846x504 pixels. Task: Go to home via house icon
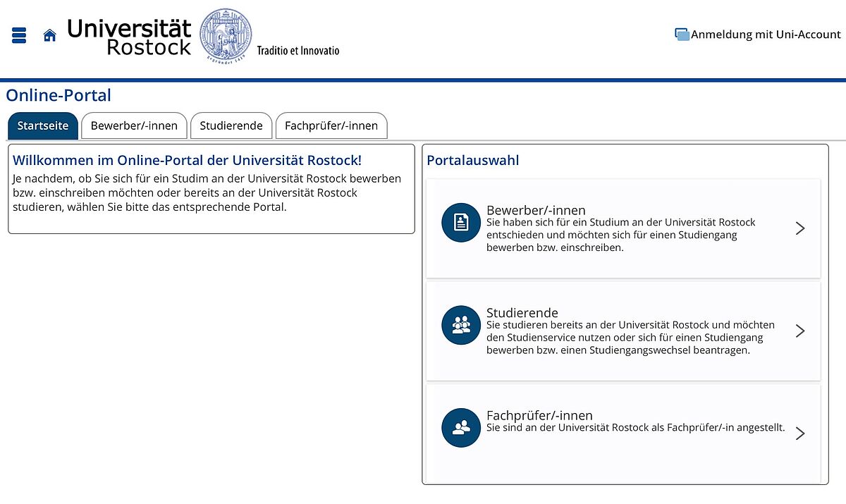pos(49,35)
